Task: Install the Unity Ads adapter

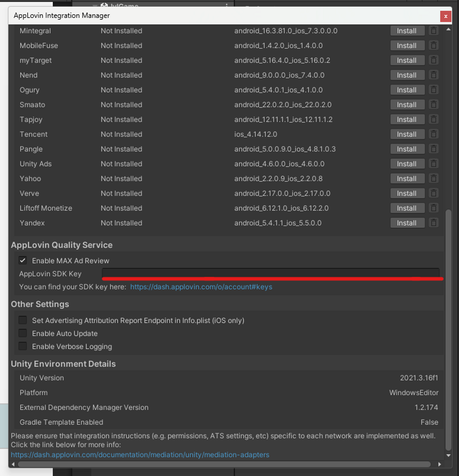Action: pos(407,164)
